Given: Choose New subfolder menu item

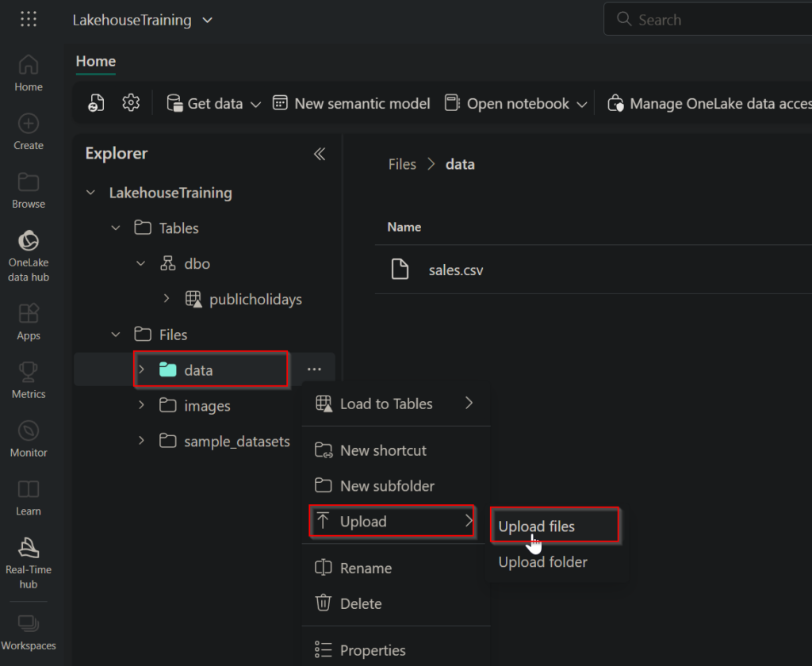Looking at the screenshot, I should 396,486.
